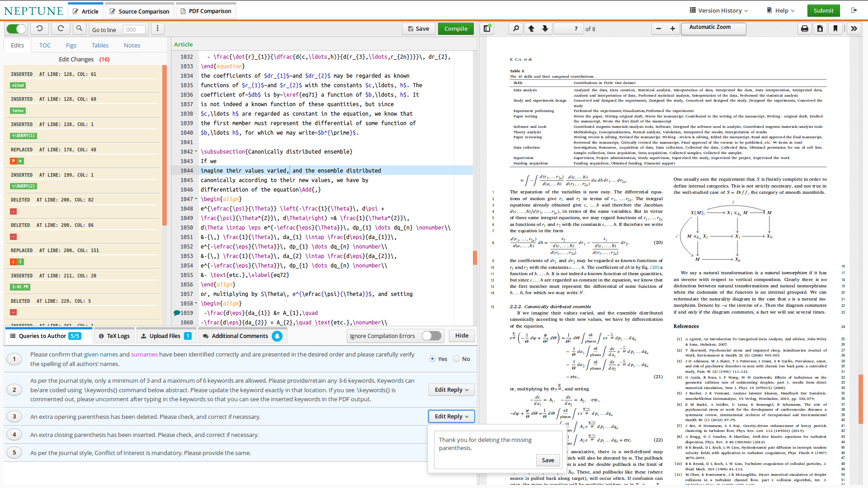Click the Go to line number field
The height and width of the screenshot is (488, 868).
point(134,30)
